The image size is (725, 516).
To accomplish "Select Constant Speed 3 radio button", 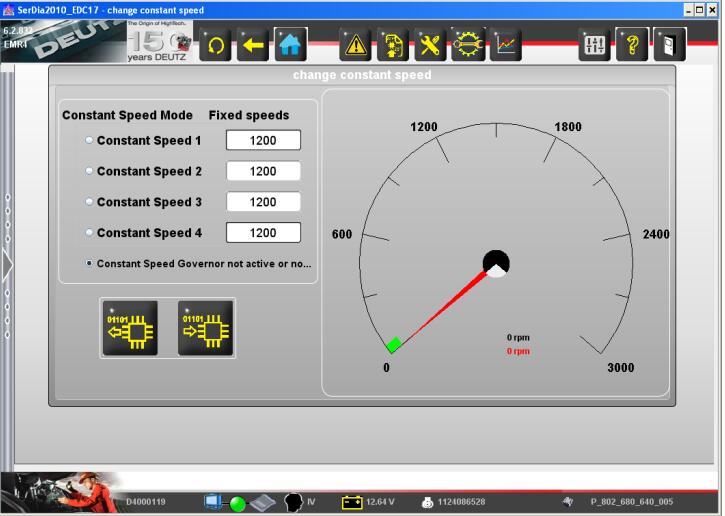I will (x=89, y=202).
